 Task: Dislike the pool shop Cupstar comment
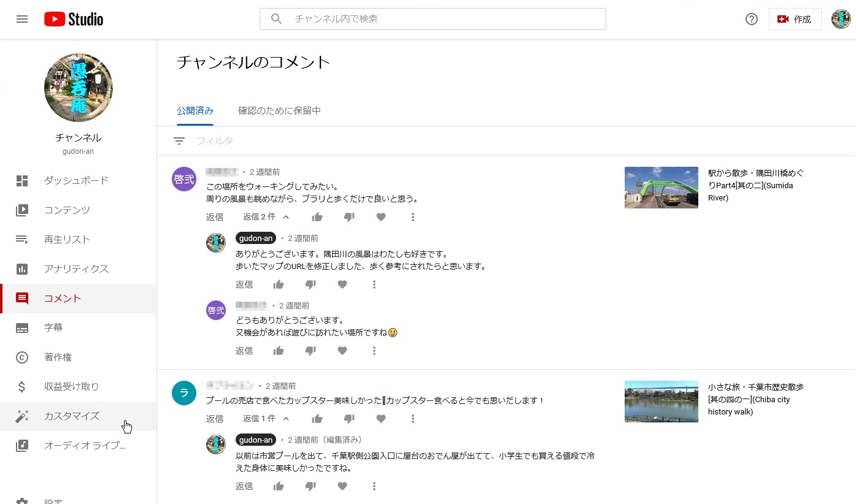tap(349, 419)
